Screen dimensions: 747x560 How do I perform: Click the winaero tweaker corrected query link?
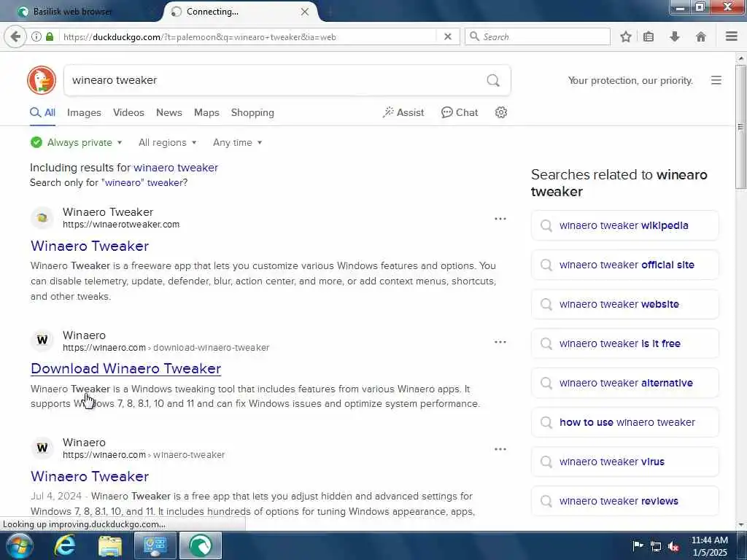[176, 168]
